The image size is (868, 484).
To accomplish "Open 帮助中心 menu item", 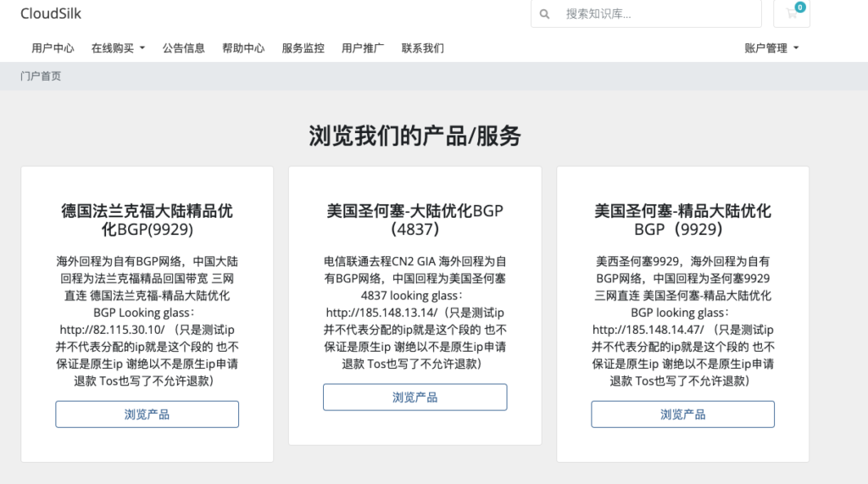I will (243, 48).
